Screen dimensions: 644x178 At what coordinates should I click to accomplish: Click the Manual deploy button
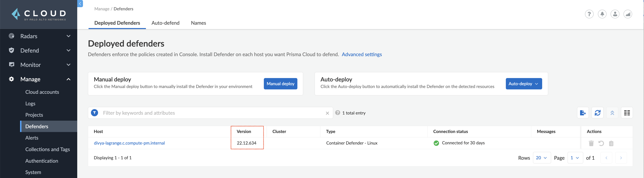(x=280, y=84)
